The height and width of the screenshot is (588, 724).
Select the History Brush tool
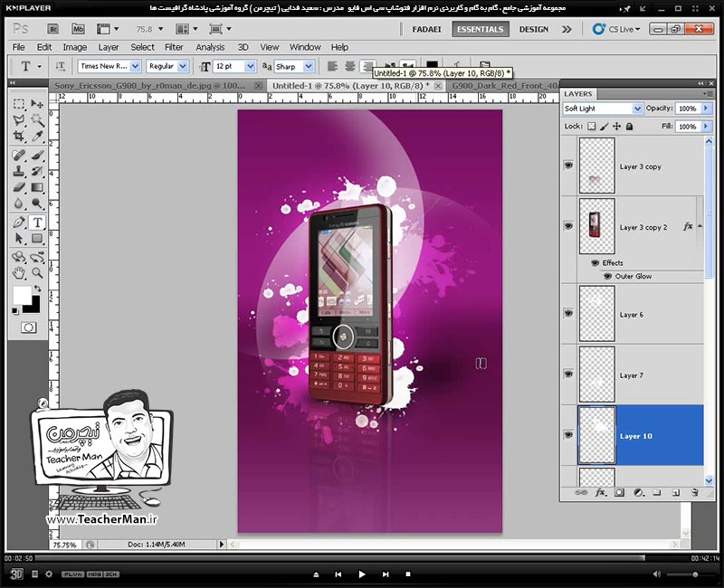37,171
